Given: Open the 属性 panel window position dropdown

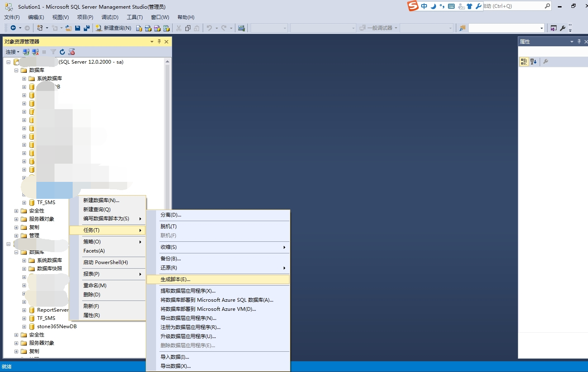Looking at the screenshot, I should (x=572, y=41).
